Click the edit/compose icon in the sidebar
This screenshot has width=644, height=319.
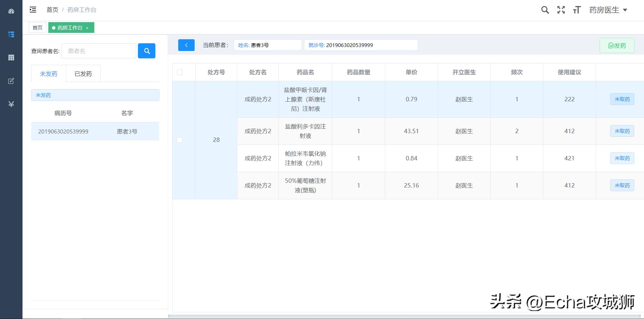point(11,81)
